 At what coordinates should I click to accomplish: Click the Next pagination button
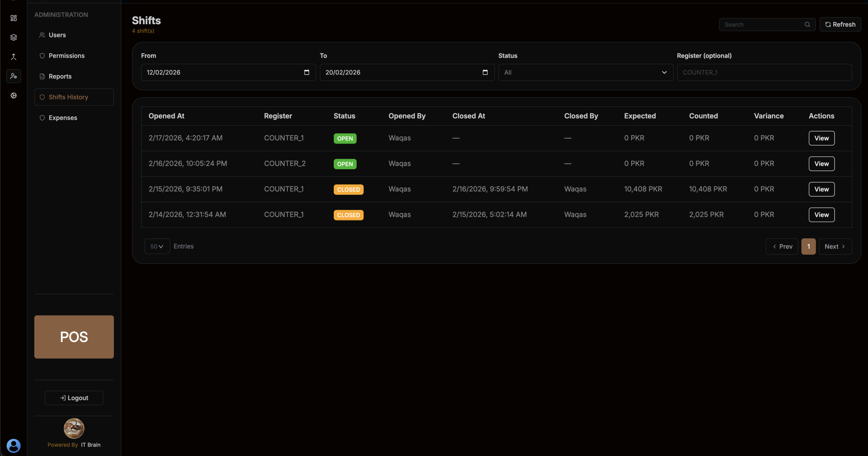click(x=835, y=247)
